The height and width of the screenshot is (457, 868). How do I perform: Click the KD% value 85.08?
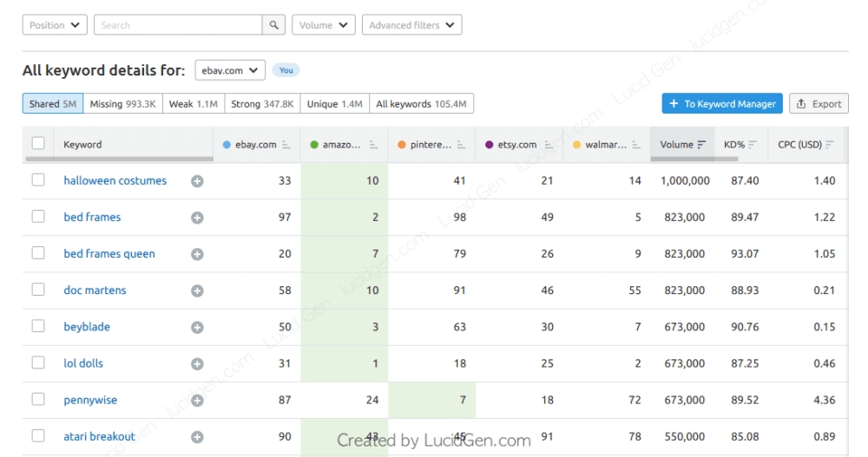[745, 436]
